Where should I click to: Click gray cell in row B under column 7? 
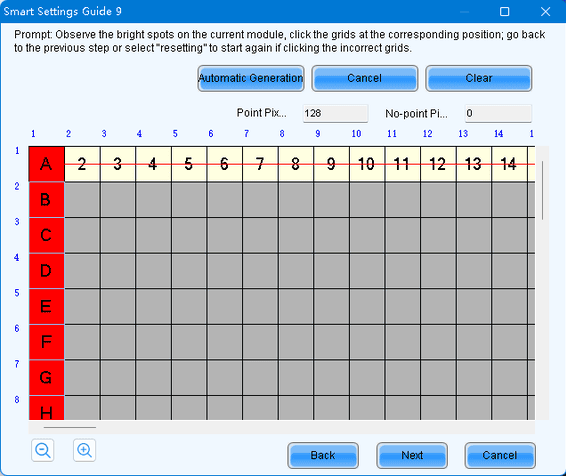[260, 200]
